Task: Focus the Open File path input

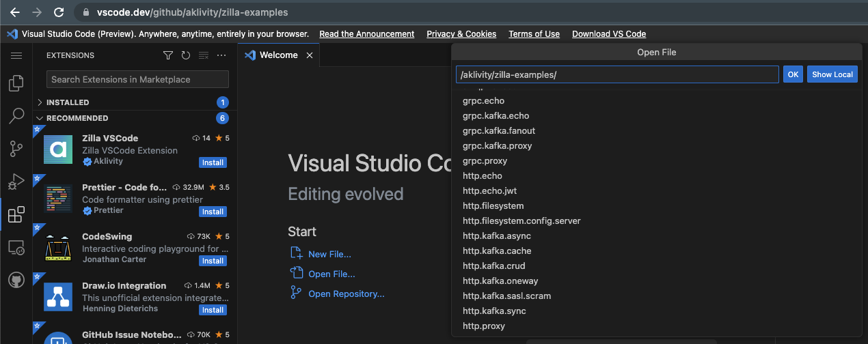Action: point(617,74)
